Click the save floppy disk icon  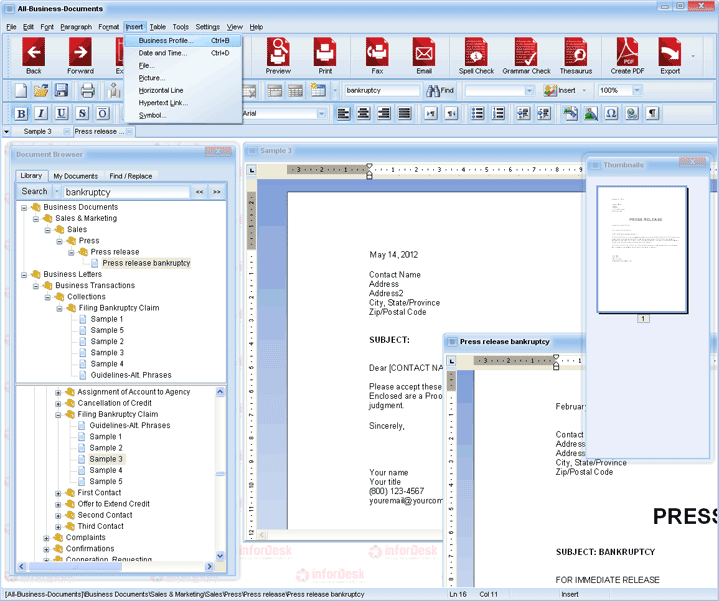coord(61,90)
